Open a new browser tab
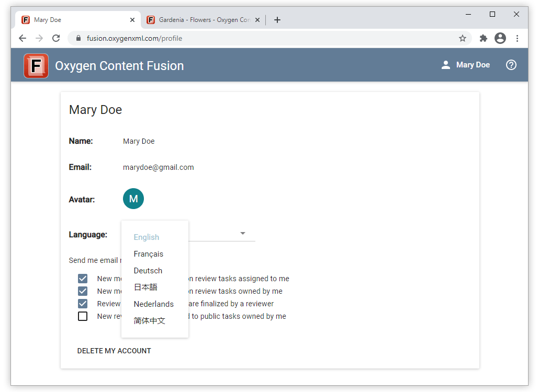 click(x=277, y=20)
